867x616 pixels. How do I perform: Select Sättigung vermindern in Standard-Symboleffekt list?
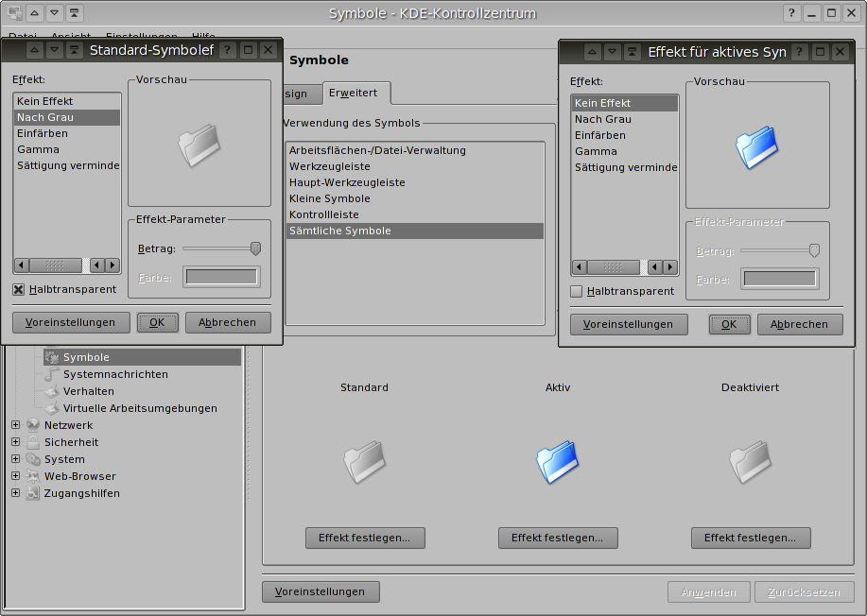(x=66, y=165)
